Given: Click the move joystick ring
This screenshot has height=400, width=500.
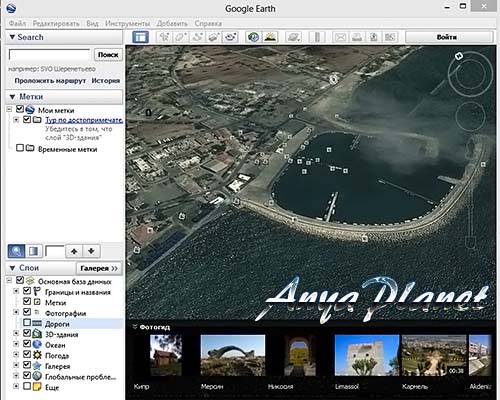Looking at the screenshot, I should [x=470, y=116].
